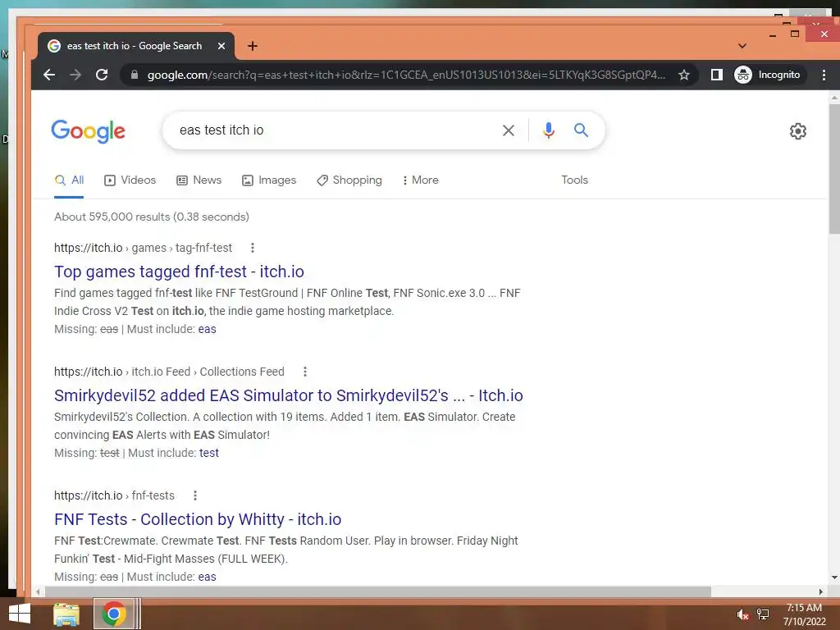Click the forward navigation arrow
Image resolution: width=840 pixels, height=630 pixels.
[75, 75]
